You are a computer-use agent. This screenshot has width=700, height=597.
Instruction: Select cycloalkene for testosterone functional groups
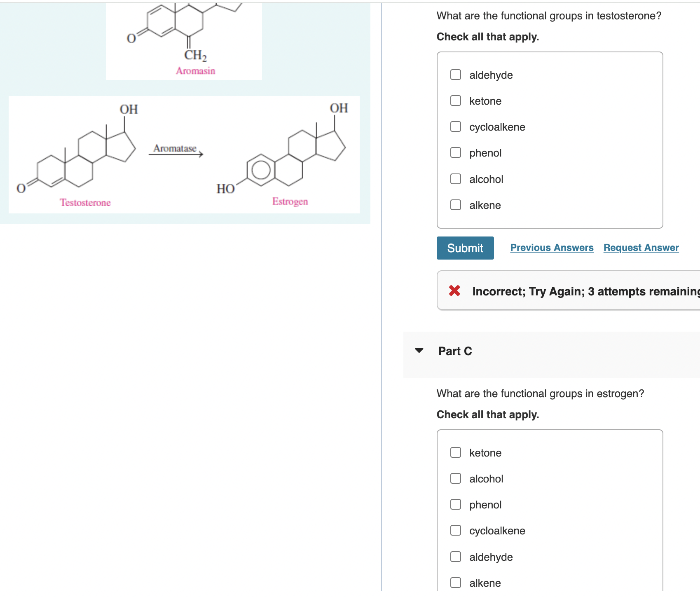455,126
